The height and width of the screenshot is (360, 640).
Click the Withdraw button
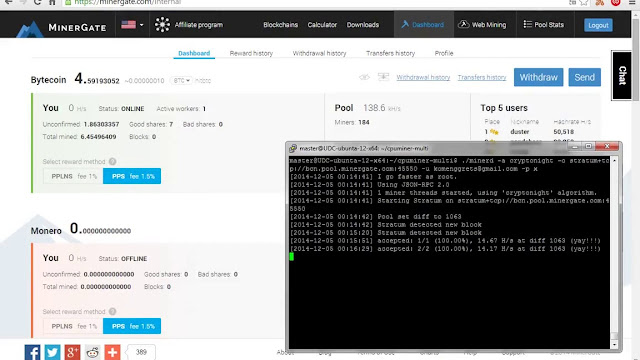[538, 77]
